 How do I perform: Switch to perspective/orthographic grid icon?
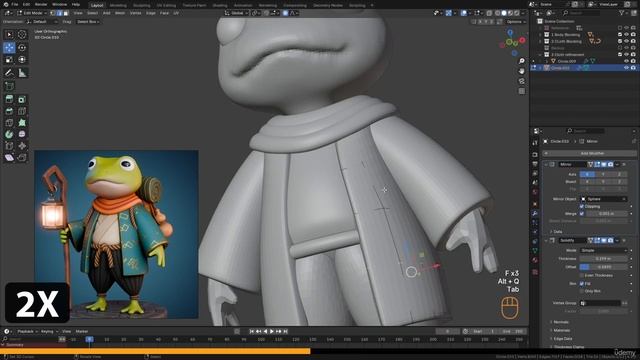522,91
